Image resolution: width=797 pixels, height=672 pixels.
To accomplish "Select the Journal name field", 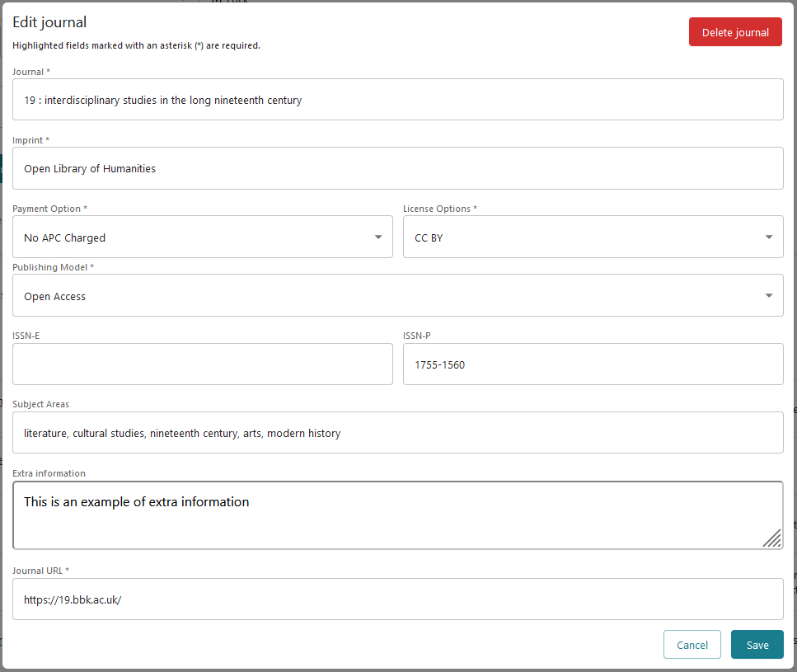I will 398,99.
